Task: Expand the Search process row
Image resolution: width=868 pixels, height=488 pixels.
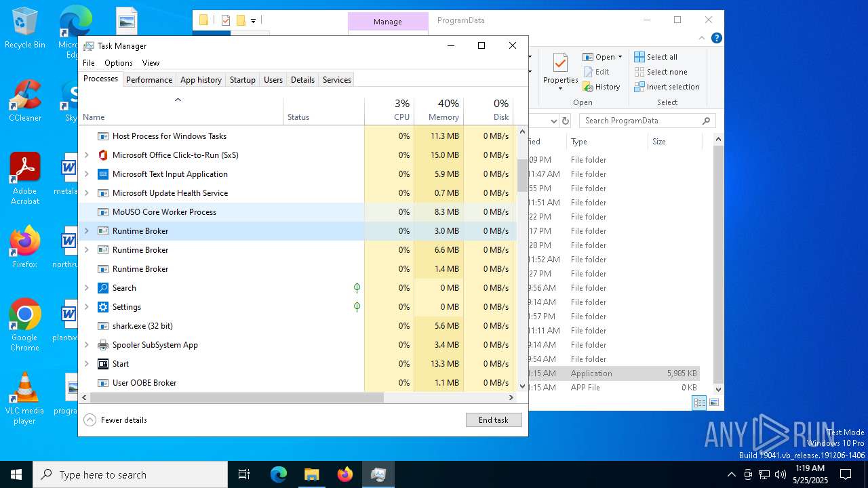Action: pos(86,288)
